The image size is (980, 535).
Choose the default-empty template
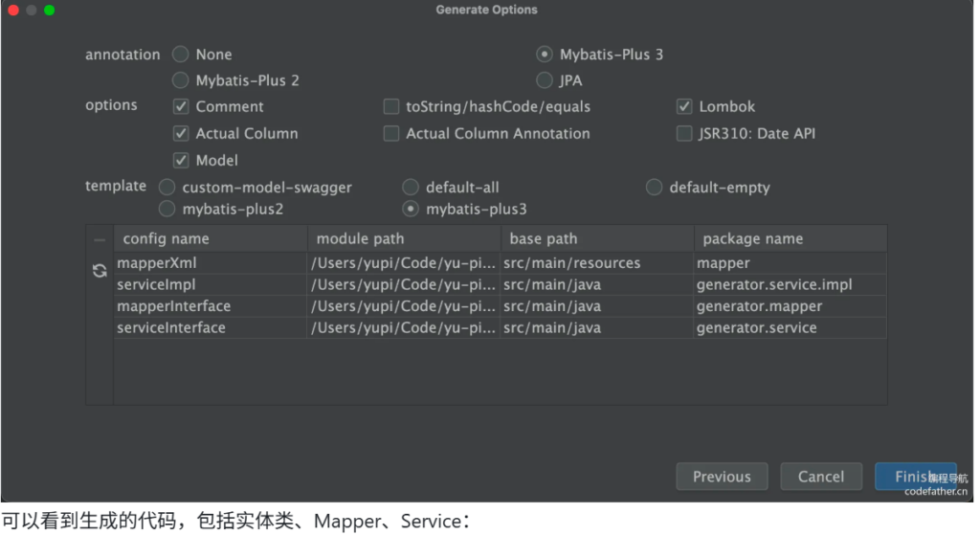click(x=655, y=188)
